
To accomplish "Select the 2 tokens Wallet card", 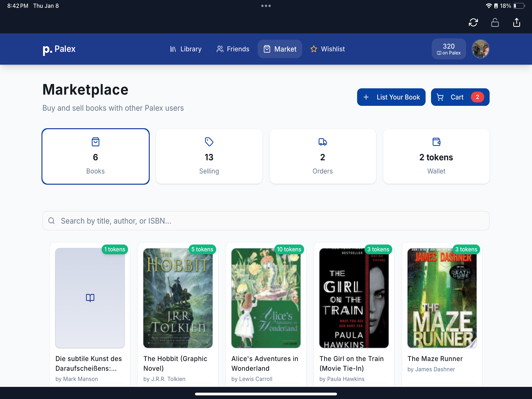I will [x=436, y=156].
